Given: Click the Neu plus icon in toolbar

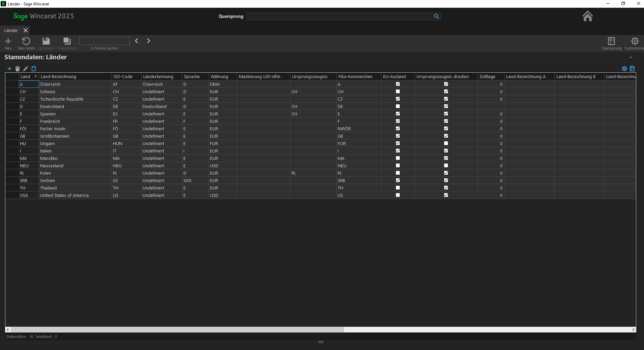Looking at the screenshot, I should 8,41.
